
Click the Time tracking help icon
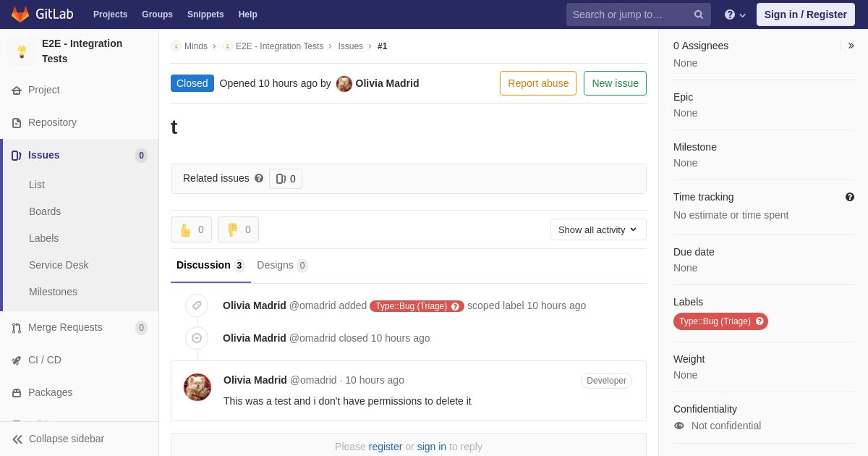[x=850, y=197]
